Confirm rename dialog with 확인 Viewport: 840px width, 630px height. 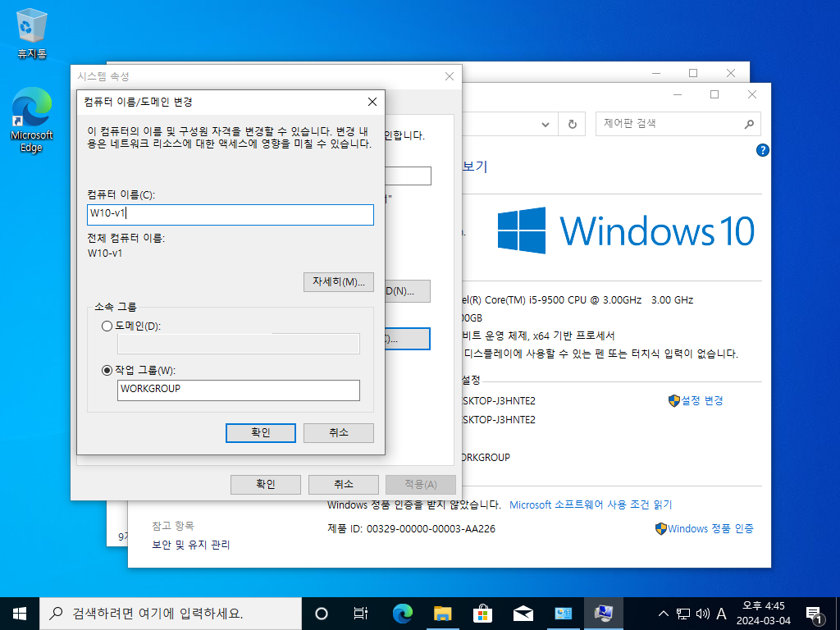coord(260,433)
